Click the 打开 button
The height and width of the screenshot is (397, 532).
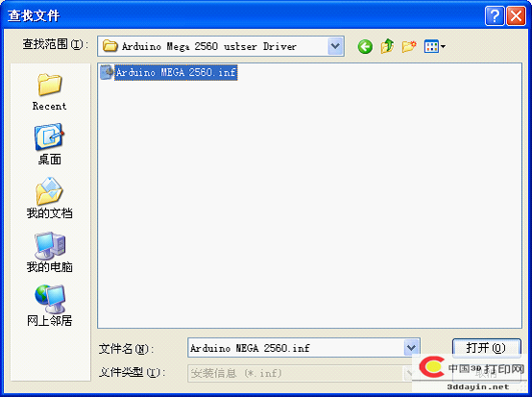[486, 348]
